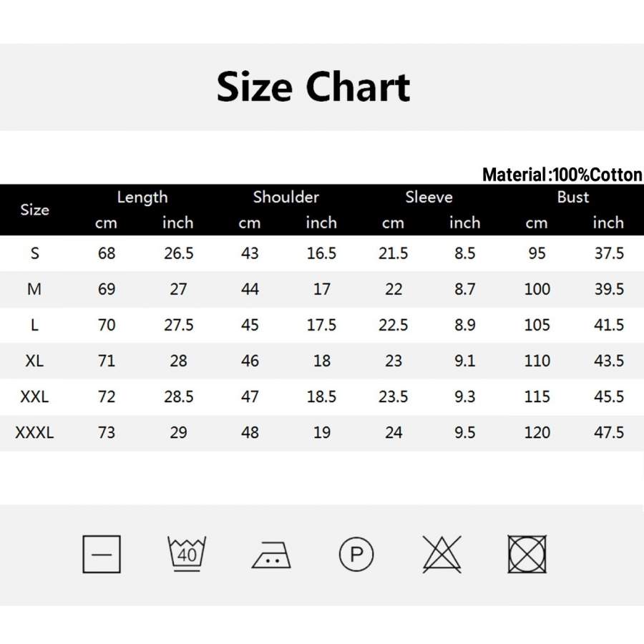Click the 120 cm bust value
644x644 pixels.
pyautogui.click(x=537, y=432)
